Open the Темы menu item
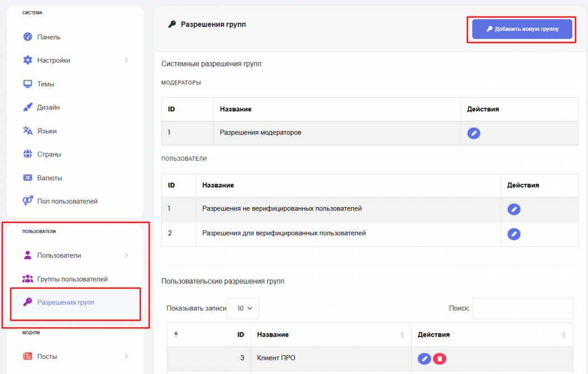This screenshot has width=588, height=374. click(45, 84)
